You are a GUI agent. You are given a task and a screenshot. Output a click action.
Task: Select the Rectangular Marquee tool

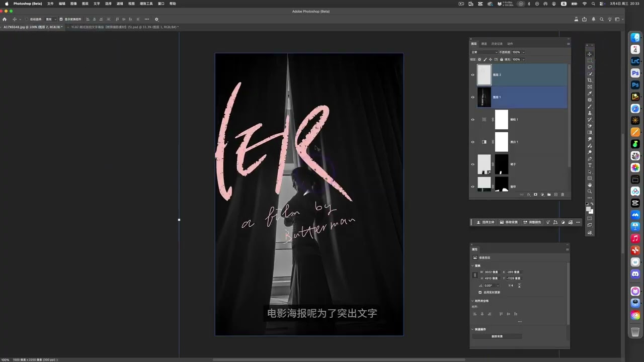[590, 60]
